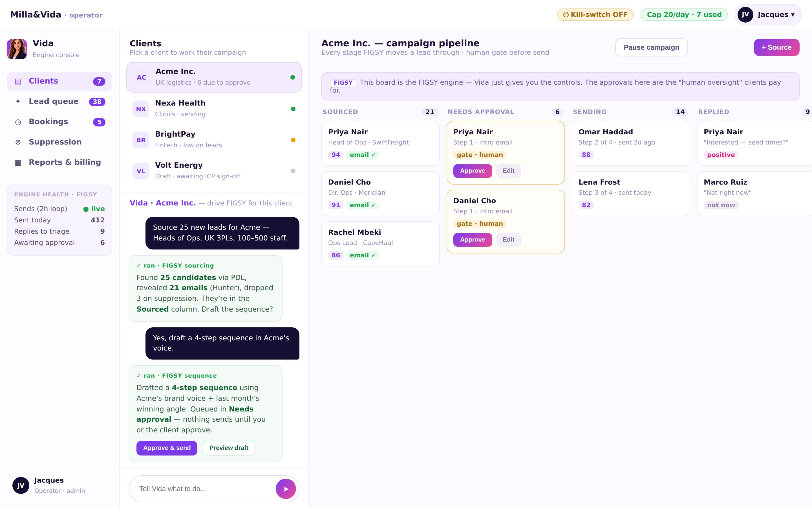Click the BR client initials badge
Screen dimensions: 812x508
(141, 140)
